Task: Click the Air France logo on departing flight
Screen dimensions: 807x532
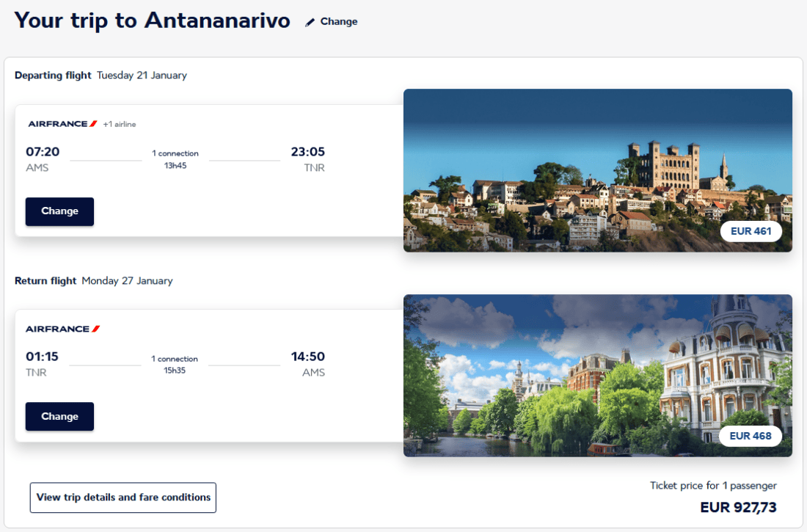Action: (62, 124)
